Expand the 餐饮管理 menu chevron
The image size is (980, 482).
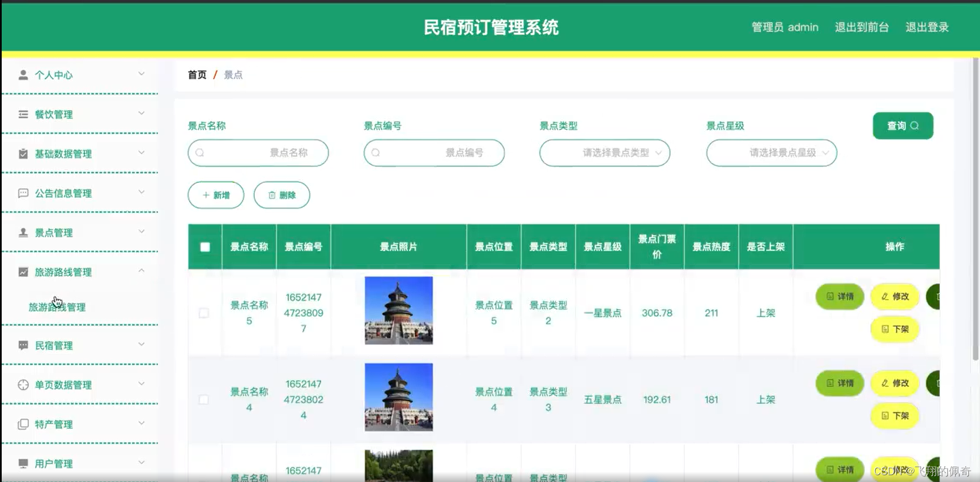pyautogui.click(x=142, y=113)
